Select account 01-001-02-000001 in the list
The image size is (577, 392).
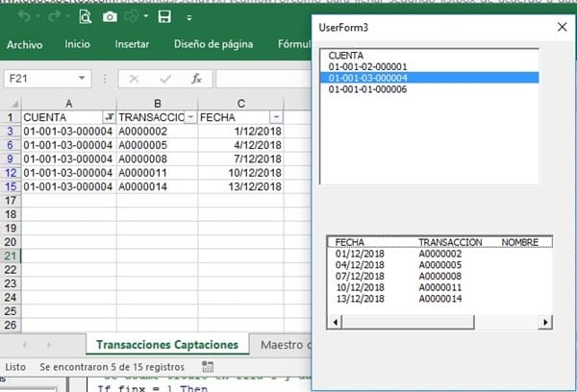click(x=368, y=67)
